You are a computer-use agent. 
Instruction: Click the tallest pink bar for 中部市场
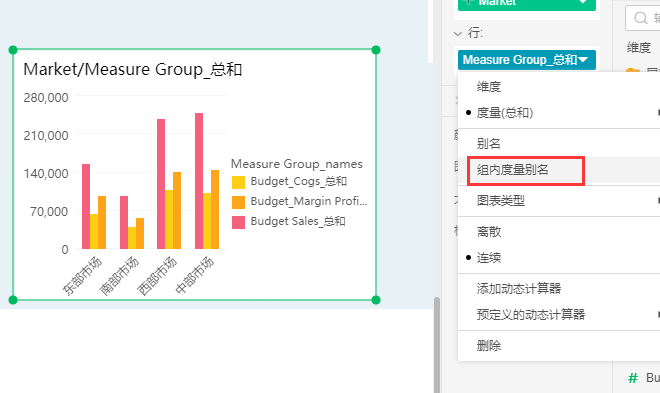pyautogui.click(x=199, y=181)
